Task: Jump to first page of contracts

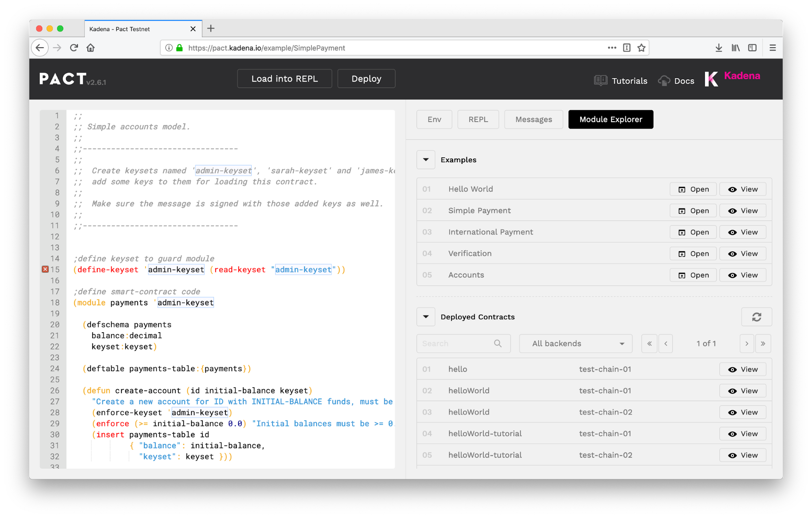Action: (649, 344)
